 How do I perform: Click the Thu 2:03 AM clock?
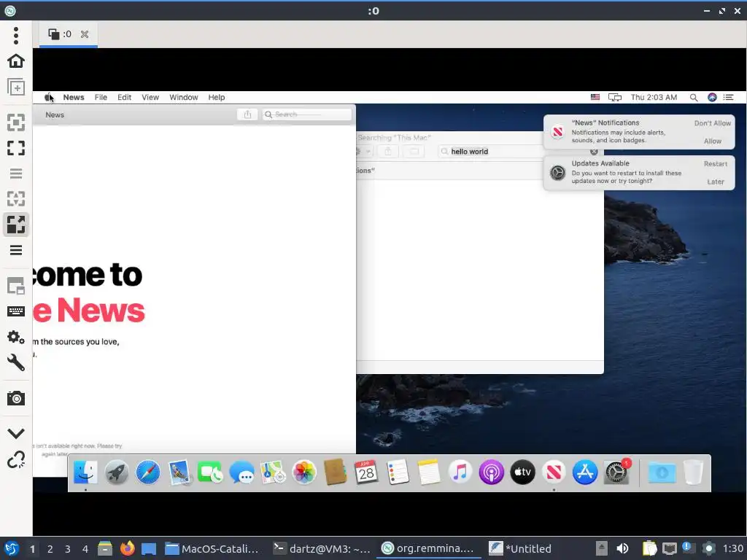[654, 97]
